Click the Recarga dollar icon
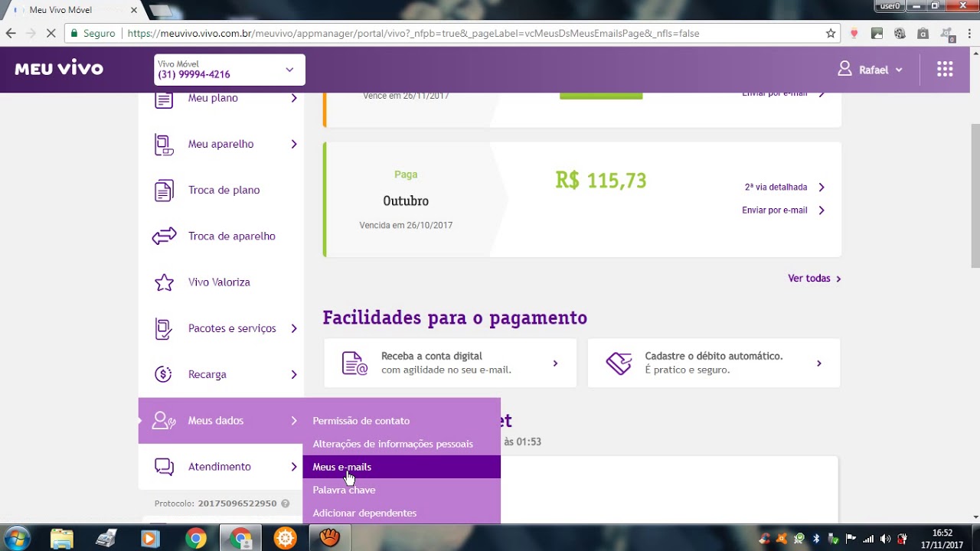This screenshot has height=551, width=980. [x=163, y=374]
